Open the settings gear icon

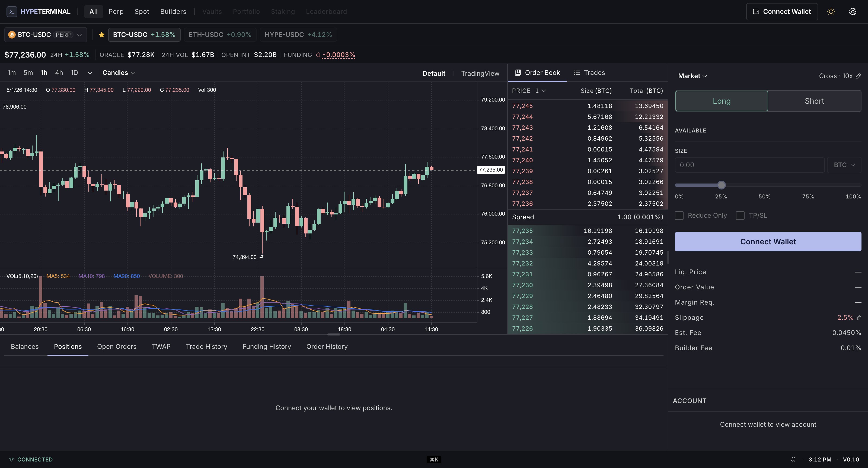(x=853, y=12)
